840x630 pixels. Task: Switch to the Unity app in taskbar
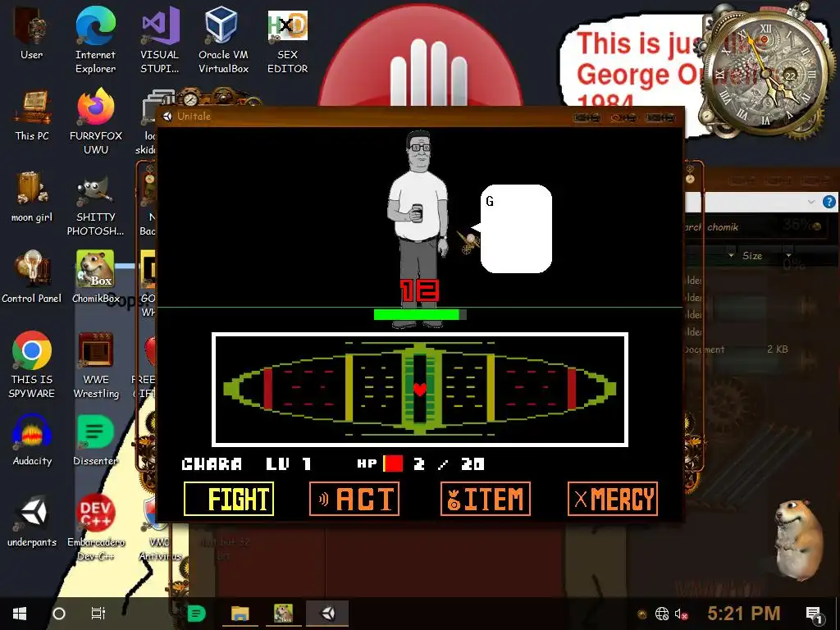click(327, 614)
